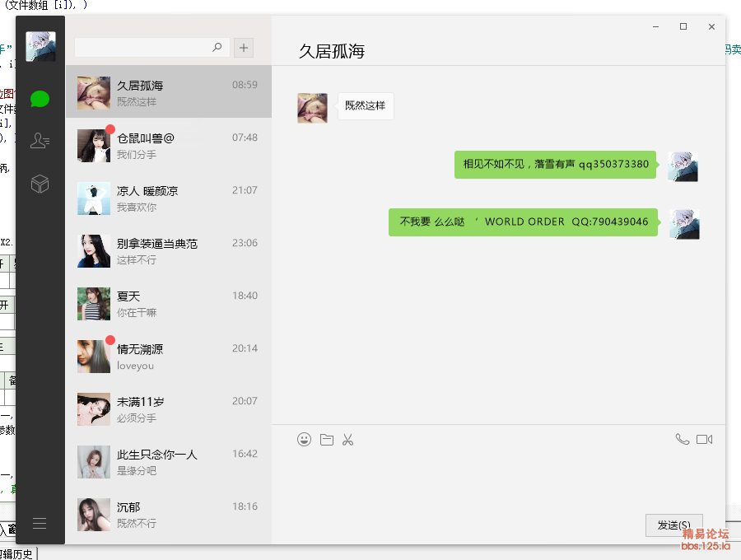741x560 pixels.
Task: Open the 此生只念你一人 conversation
Action: pyautogui.click(x=169, y=462)
